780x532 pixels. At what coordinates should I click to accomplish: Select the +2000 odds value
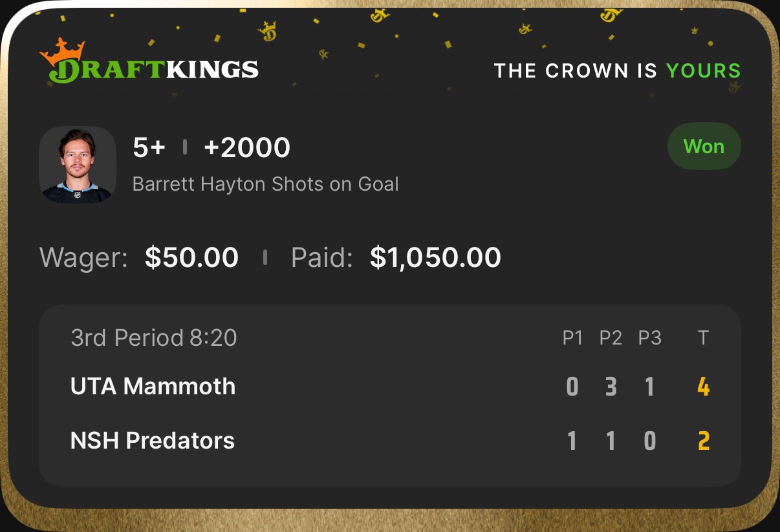pos(247,148)
